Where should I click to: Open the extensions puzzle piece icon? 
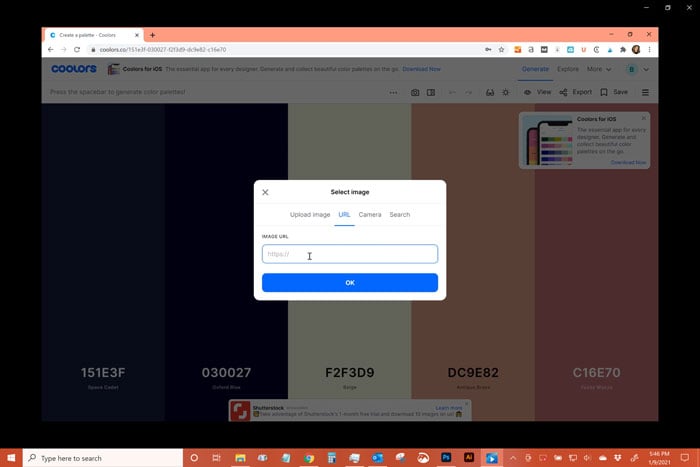click(x=623, y=50)
